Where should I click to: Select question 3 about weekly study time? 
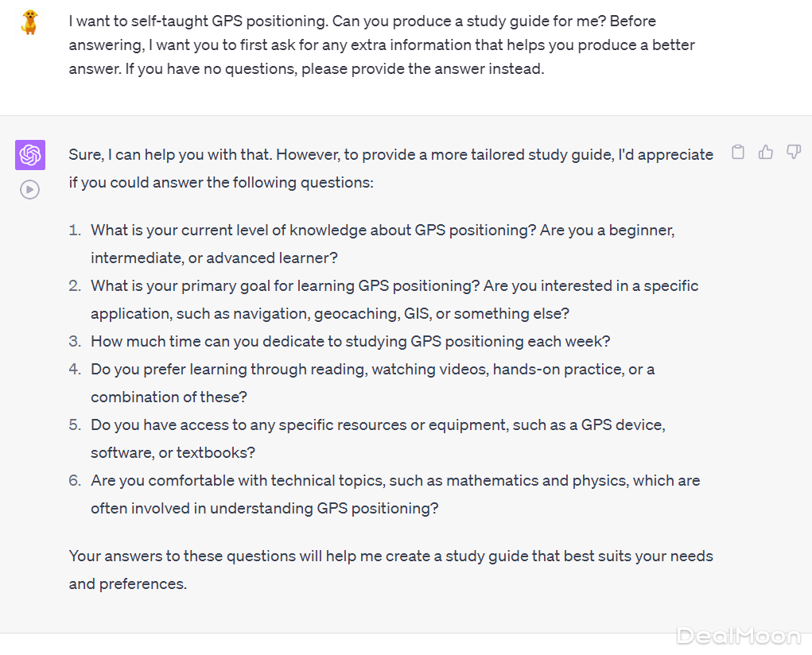[x=350, y=341]
